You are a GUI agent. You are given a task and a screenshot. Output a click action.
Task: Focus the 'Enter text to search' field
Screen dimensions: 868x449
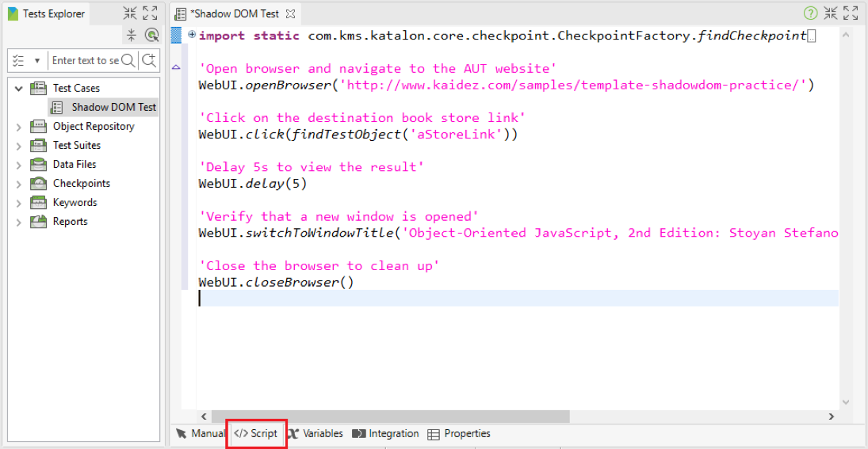[85, 60]
